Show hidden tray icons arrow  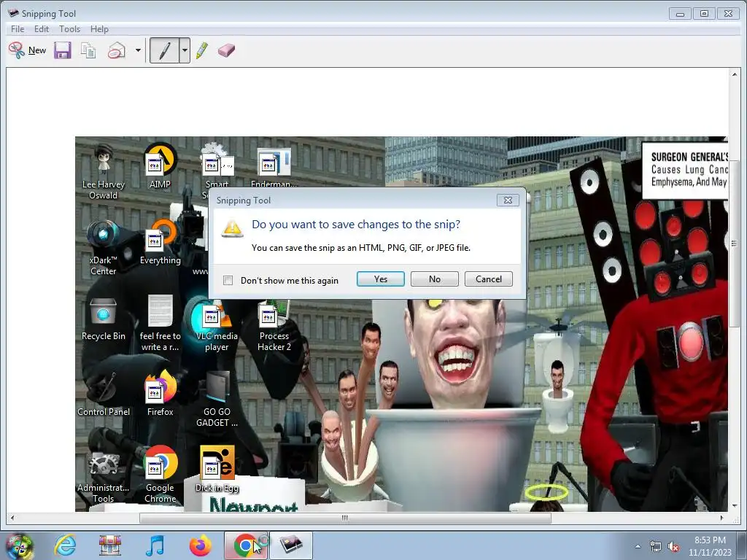tap(638, 546)
